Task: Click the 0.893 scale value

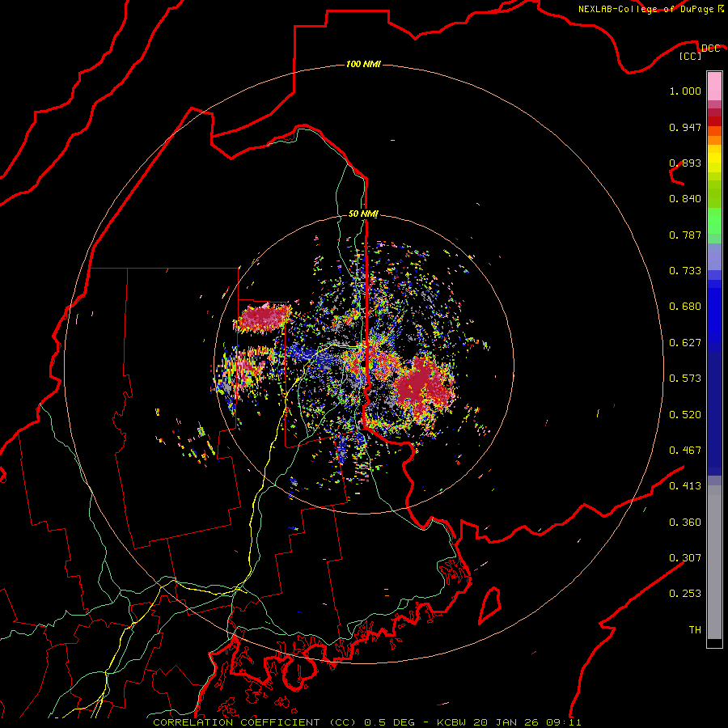Action: tap(685, 163)
